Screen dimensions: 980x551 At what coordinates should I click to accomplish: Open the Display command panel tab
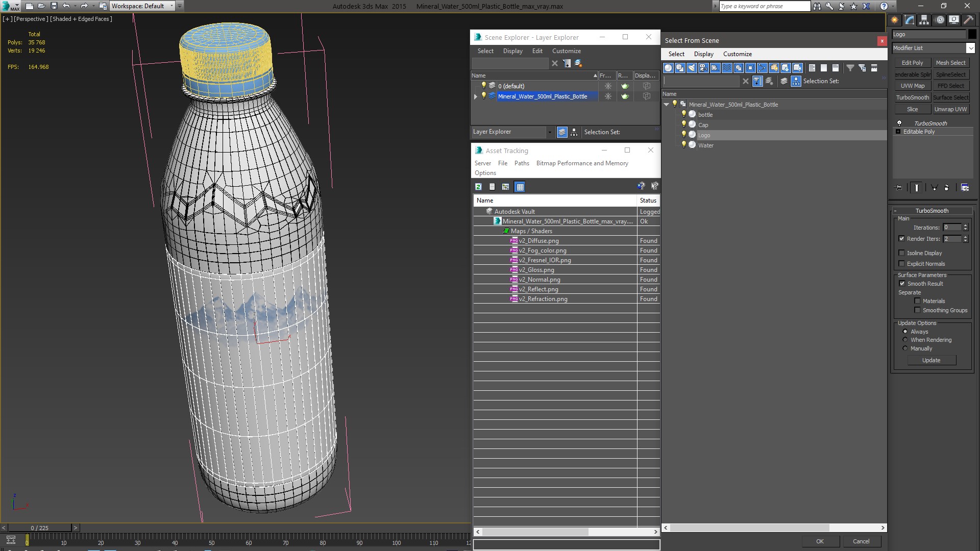coord(954,20)
